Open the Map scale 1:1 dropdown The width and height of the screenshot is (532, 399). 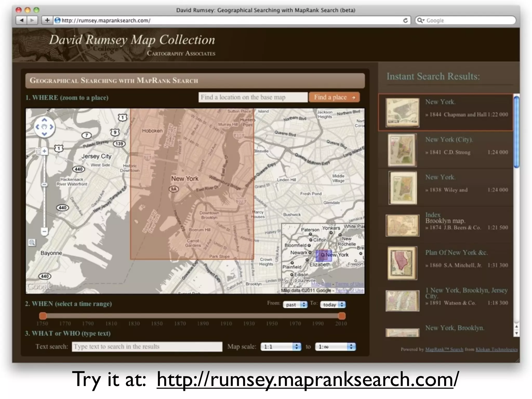tap(281, 347)
